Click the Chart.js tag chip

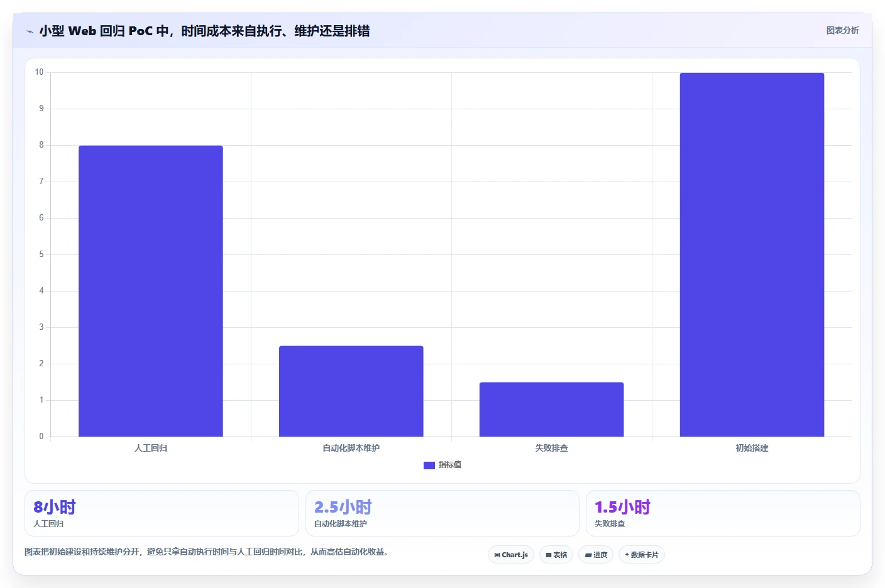(x=511, y=555)
